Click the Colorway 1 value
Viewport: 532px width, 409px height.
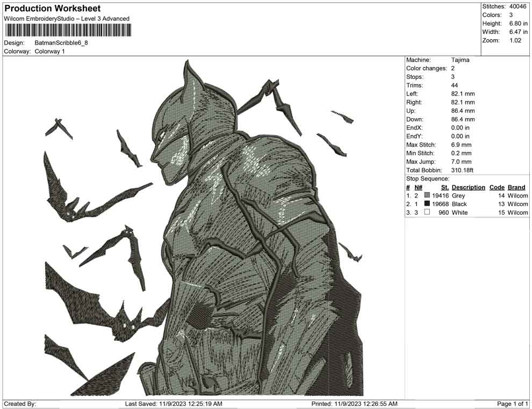(x=49, y=52)
